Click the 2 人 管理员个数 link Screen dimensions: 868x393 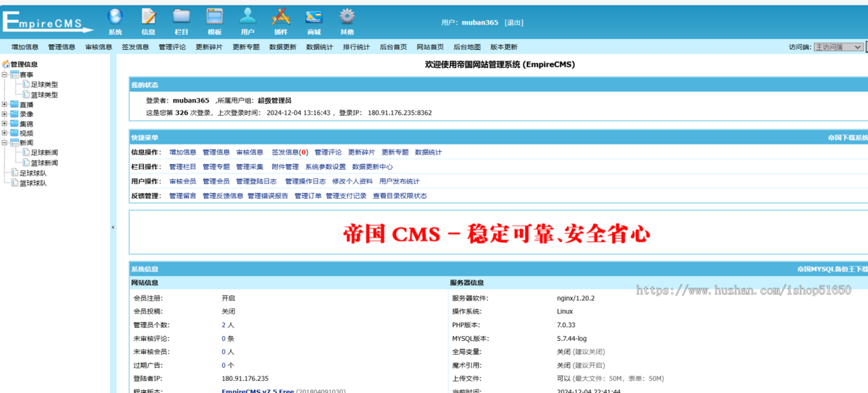228,325
